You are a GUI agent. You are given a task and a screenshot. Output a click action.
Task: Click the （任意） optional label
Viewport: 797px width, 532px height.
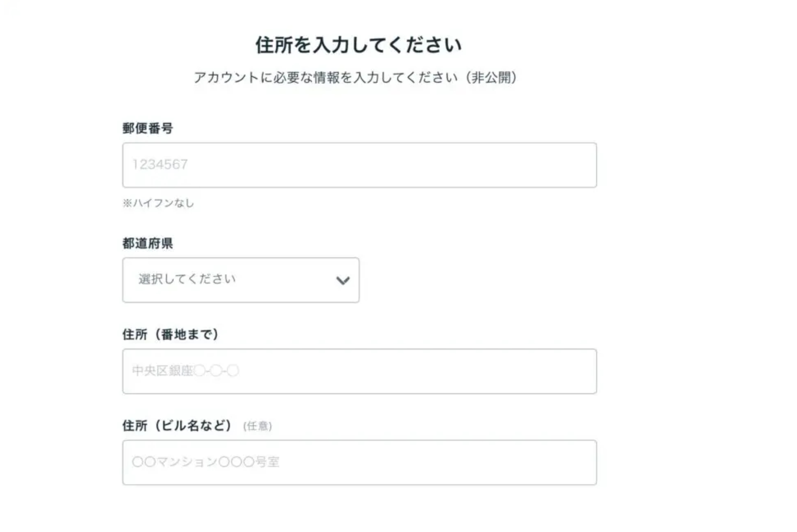click(257, 426)
